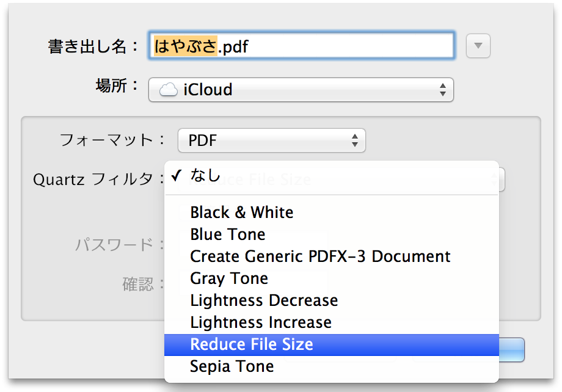Open the フォーマット PDF dropdown
Image resolution: width=562 pixels, height=392 pixels.
(x=271, y=141)
